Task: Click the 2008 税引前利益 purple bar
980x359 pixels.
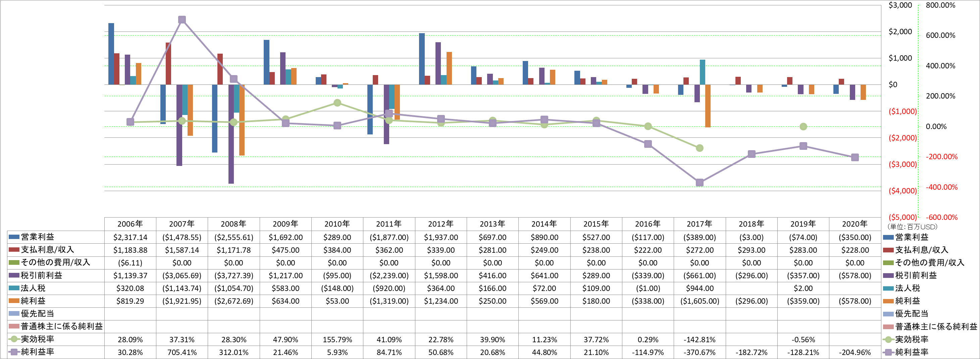Action: point(231,134)
